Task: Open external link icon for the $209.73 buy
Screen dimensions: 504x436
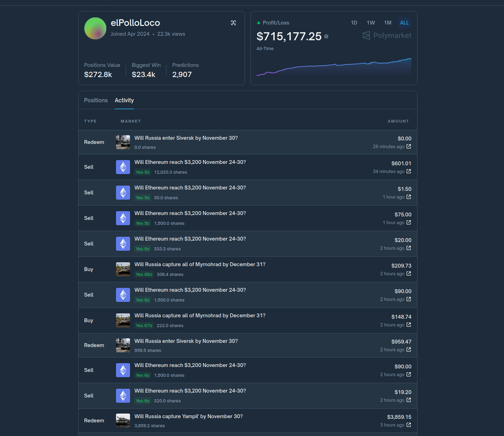Action: [x=409, y=274]
